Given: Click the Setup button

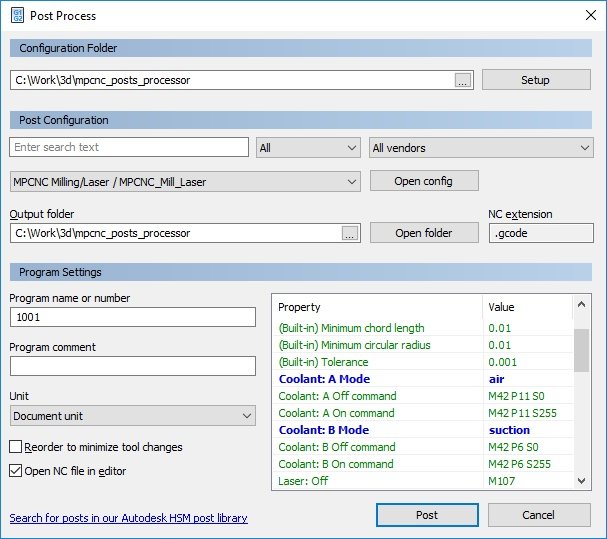Looking at the screenshot, I should click(x=535, y=80).
